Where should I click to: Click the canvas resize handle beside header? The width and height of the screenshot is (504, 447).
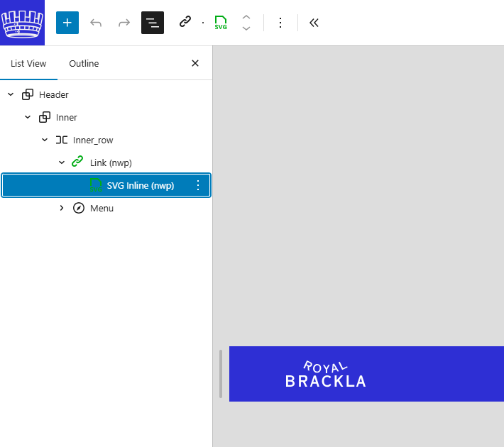(221, 374)
